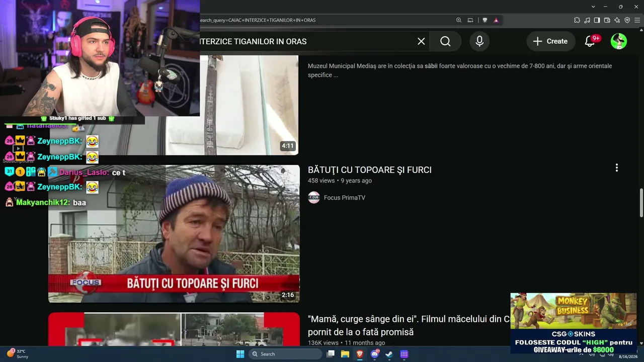Open Steam from the taskbar
Image resolution: width=644 pixels, height=362 pixels.
(x=389, y=354)
